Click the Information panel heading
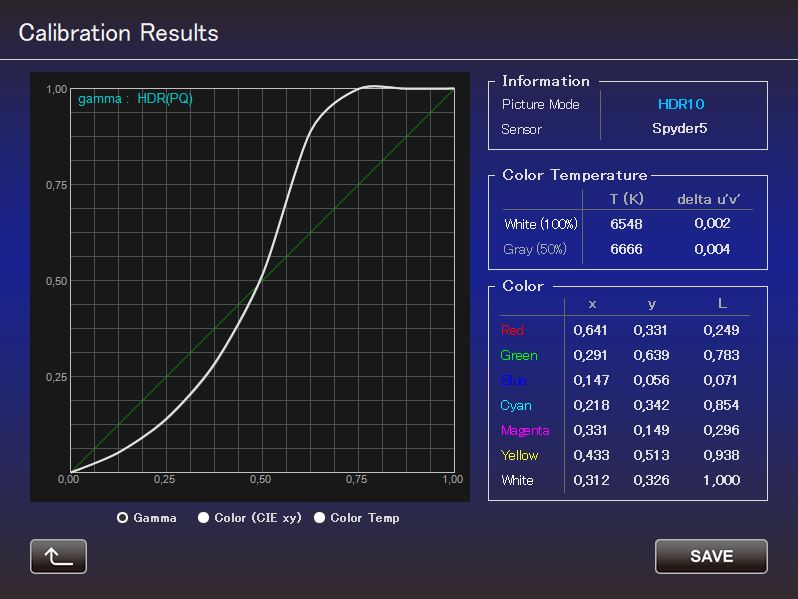Viewport: 798px width, 599px height. [x=545, y=81]
